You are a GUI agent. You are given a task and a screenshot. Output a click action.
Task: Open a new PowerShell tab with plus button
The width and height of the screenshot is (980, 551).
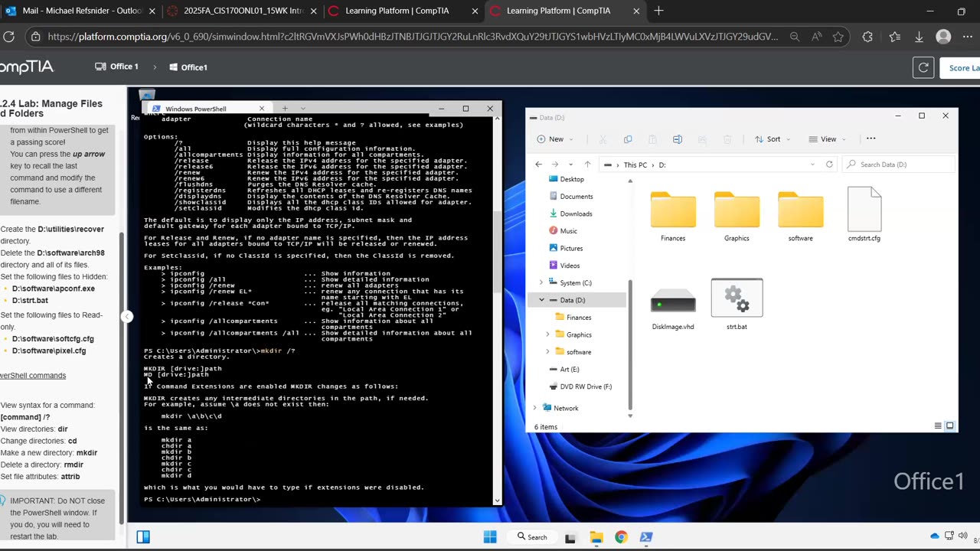click(x=285, y=109)
